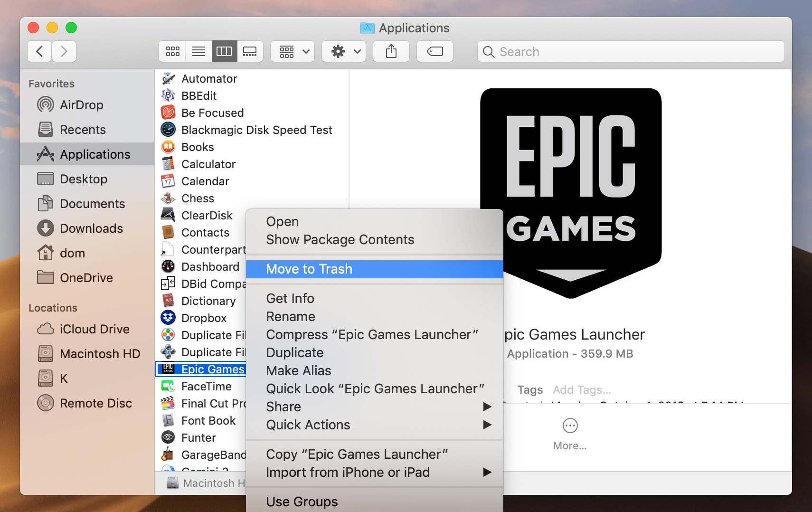Click Add Tags… in preview pane
The width and height of the screenshot is (812, 512).
pyautogui.click(x=582, y=390)
